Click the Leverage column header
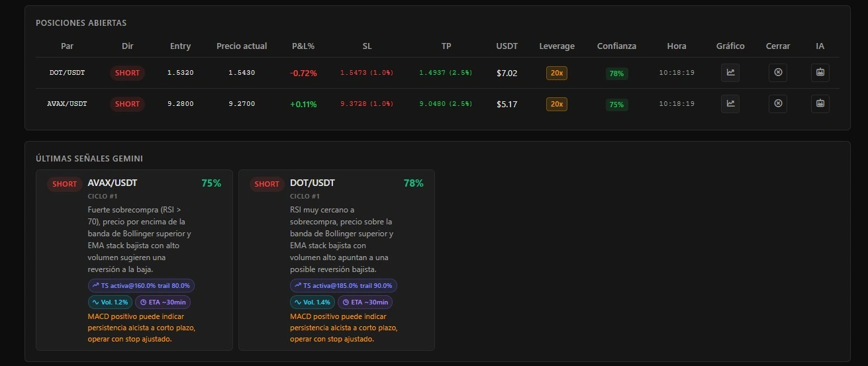The image size is (868, 366). click(x=557, y=46)
